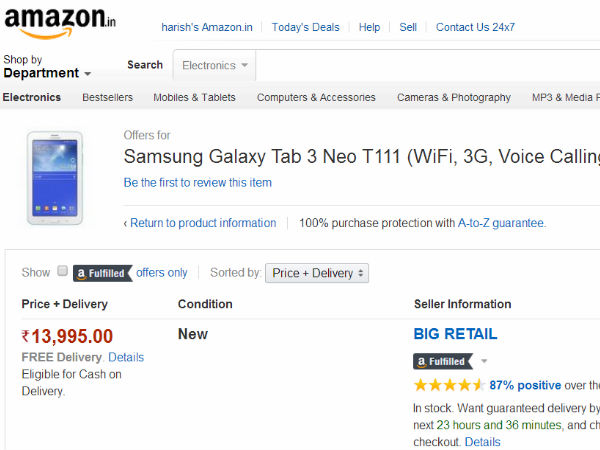Open the Shop by Department dropdown
The width and height of the screenshot is (600, 450).
tap(46, 67)
